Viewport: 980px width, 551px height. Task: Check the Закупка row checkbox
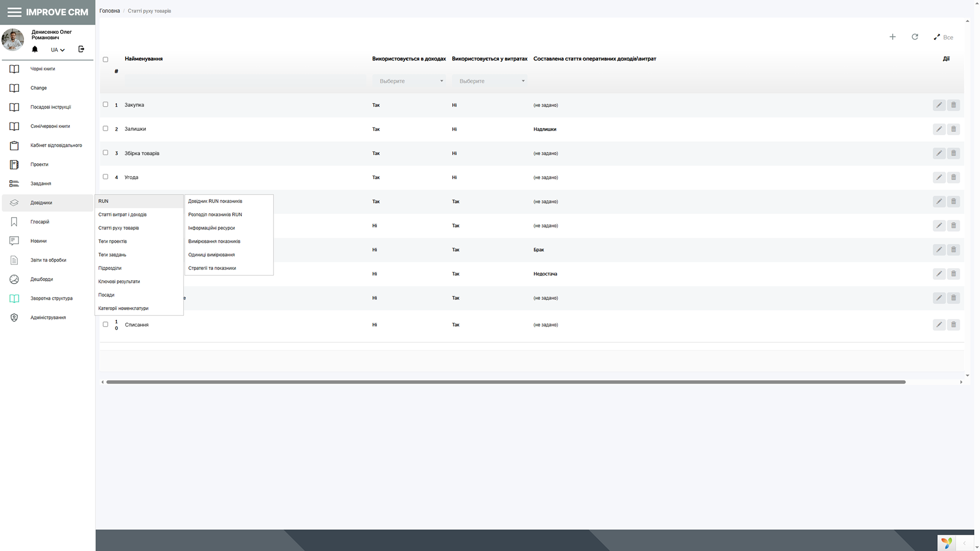click(x=106, y=105)
